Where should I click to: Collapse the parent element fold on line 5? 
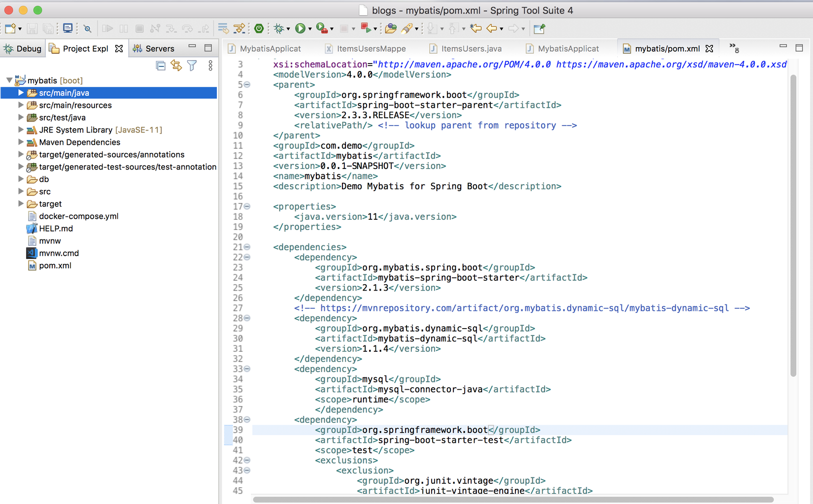247,85
